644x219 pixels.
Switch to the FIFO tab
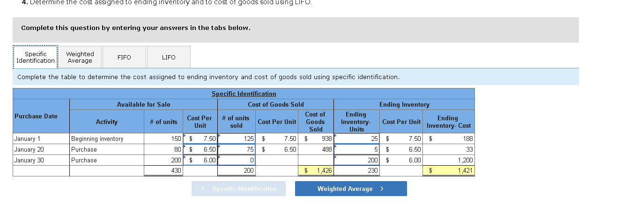point(124,57)
